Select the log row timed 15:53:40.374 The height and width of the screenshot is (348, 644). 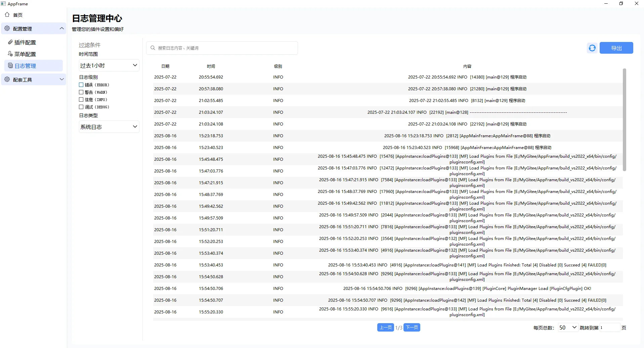(x=388, y=253)
